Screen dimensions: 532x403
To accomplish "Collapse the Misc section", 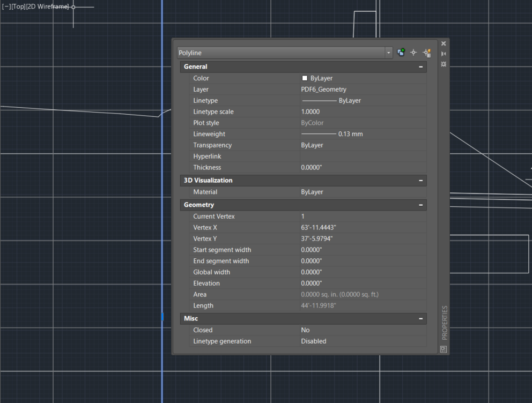I will (420, 319).
